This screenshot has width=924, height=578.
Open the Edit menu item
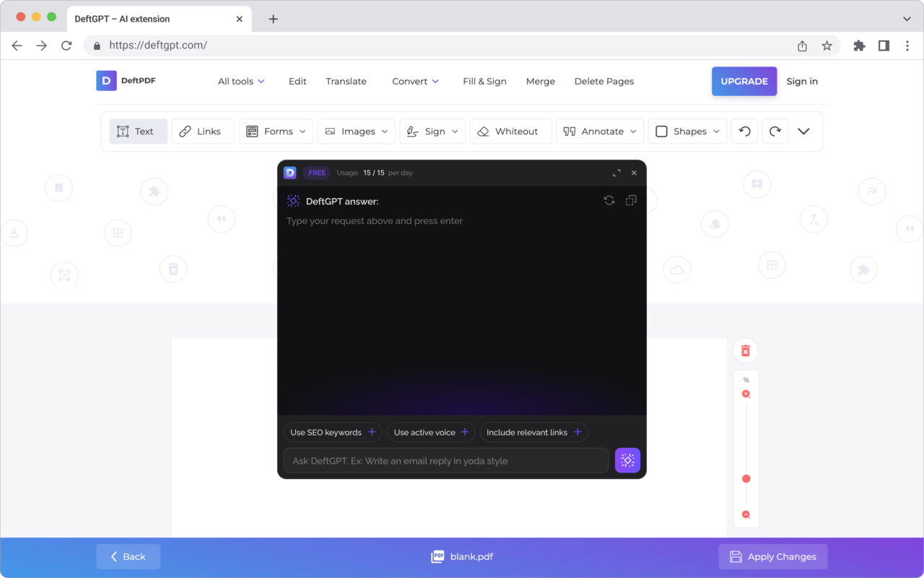coord(297,82)
